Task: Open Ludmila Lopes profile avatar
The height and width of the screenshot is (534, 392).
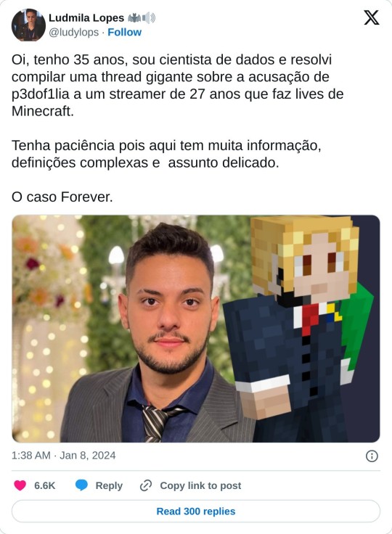Action: 28,25
